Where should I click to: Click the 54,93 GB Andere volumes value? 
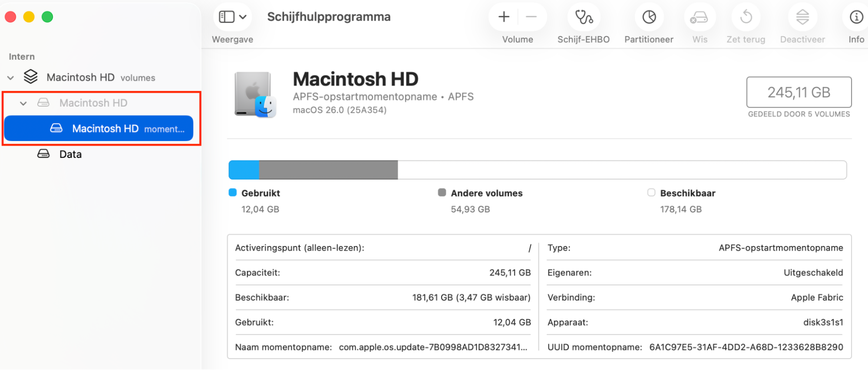click(x=470, y=210)
